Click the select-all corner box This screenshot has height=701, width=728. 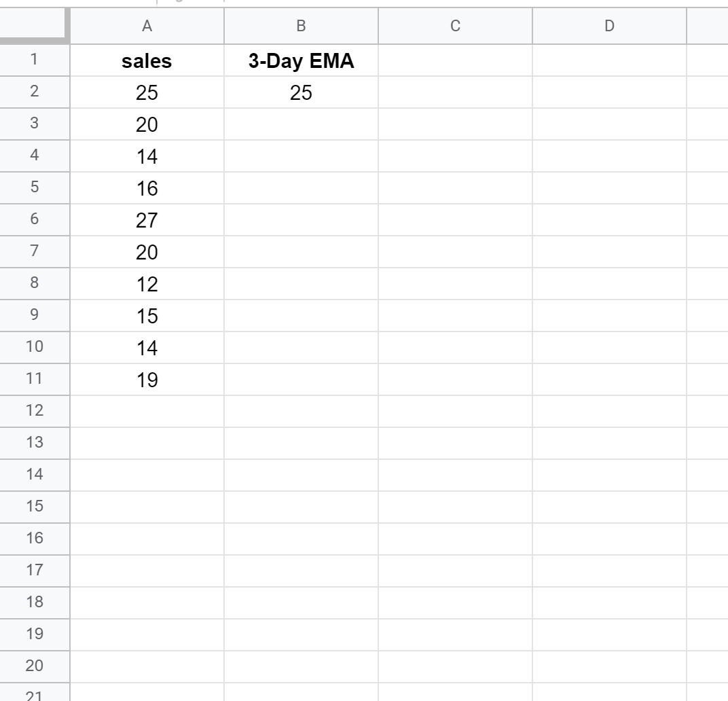34,26
